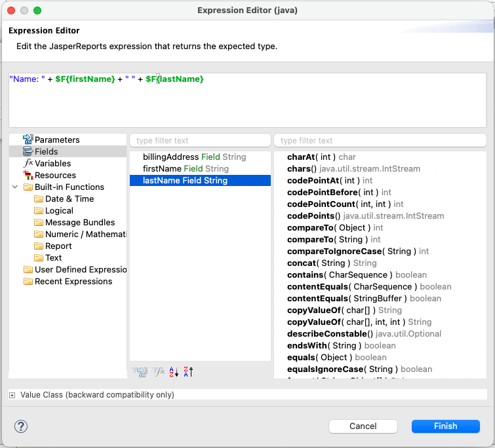Select the billingAddress field
This screenshot has height=448, width=495.
tap(194, 157)
